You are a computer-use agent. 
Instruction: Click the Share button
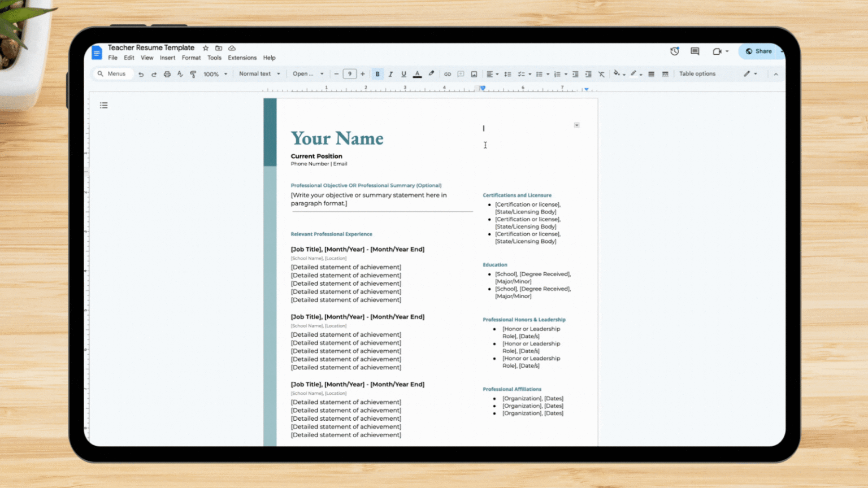click(x=759, y=51)
